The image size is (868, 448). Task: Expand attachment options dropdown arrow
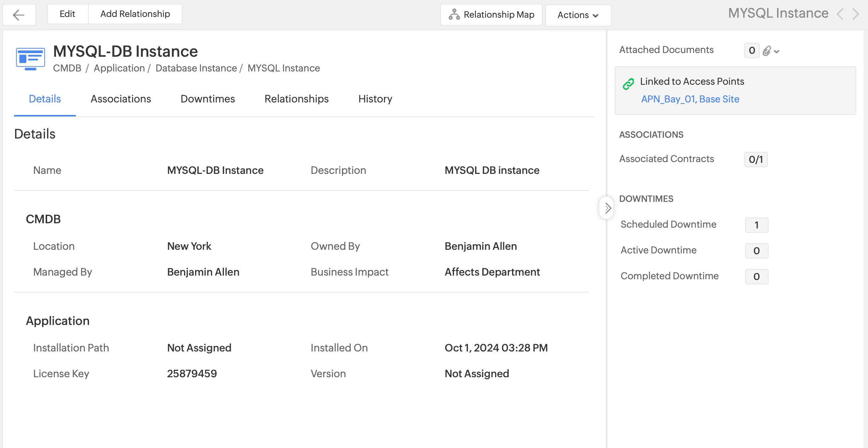[x=777, y=52]
